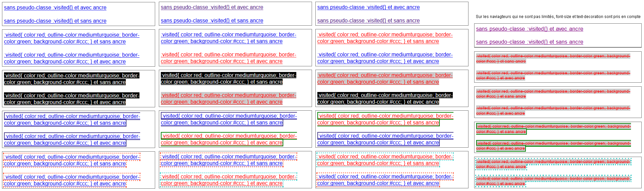Open black-background 'et sans ancre' link, second column
644x191 pixels.
click(229, 78)
